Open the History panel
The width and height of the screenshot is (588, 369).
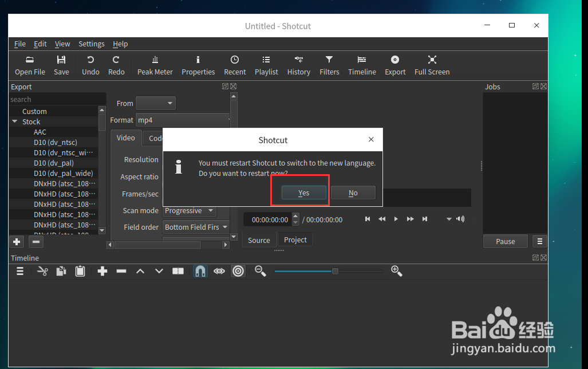click(x=298, y=65)
